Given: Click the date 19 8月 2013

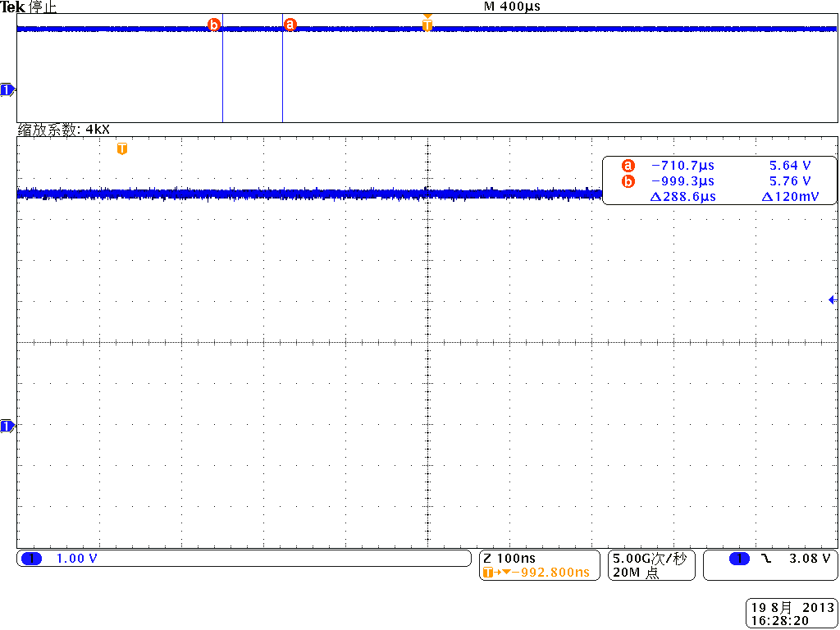Looking at the screenshot, I should 792,608.
